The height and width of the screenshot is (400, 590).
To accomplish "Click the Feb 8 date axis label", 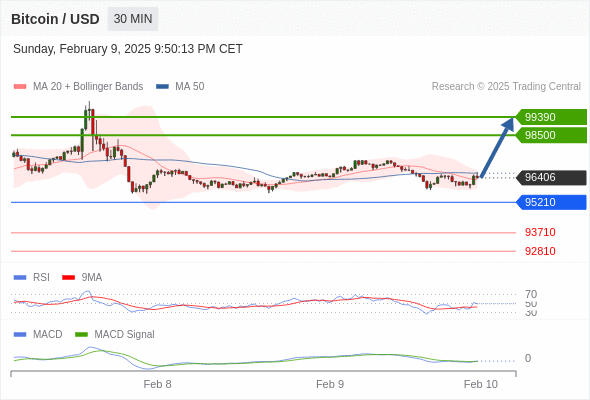I will point(157,384).
